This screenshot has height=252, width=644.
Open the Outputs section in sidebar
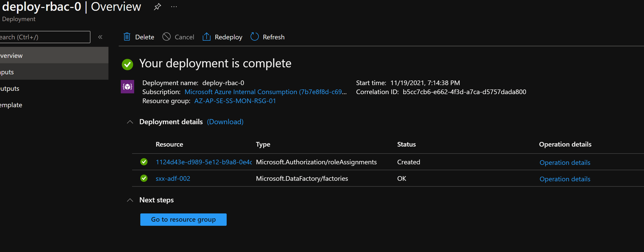pyautogui.click(x=10, y=88)
